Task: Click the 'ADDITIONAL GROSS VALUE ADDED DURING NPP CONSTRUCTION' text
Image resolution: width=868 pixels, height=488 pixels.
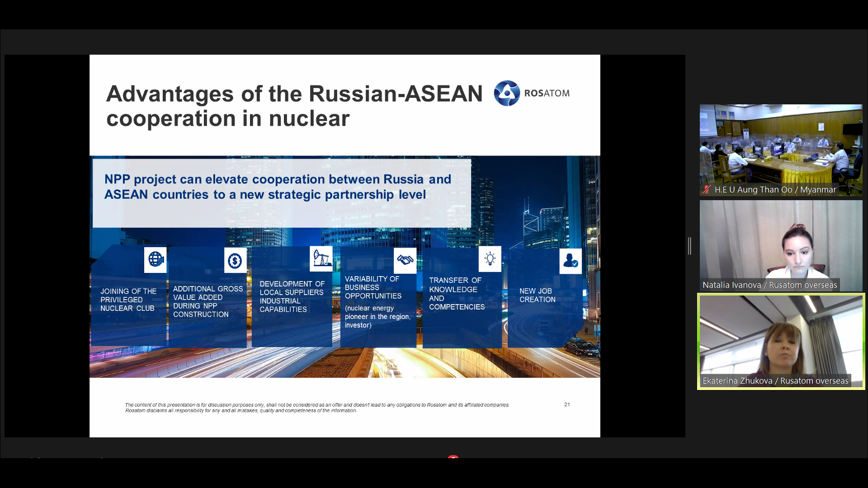Action: coord(208,301)
